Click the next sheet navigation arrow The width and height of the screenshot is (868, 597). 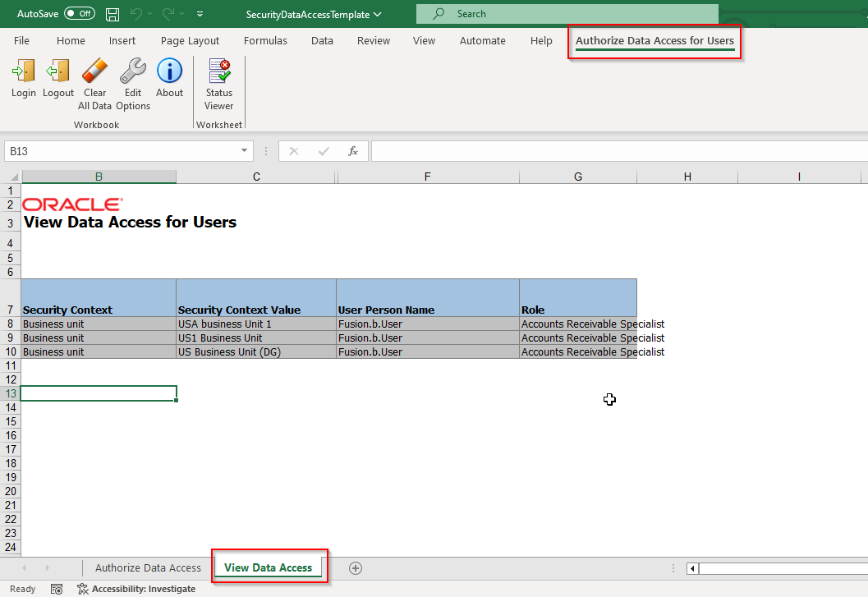tap(47, 567)
